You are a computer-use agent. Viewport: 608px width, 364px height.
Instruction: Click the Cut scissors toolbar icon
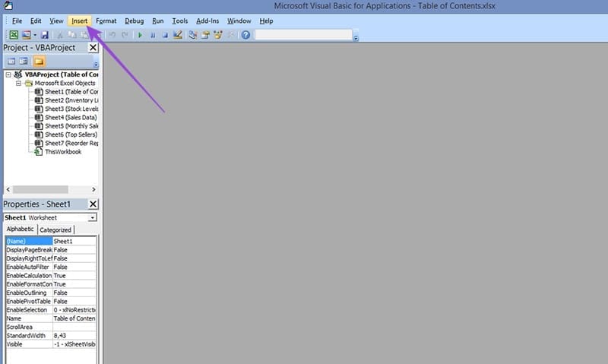(60, 35)
